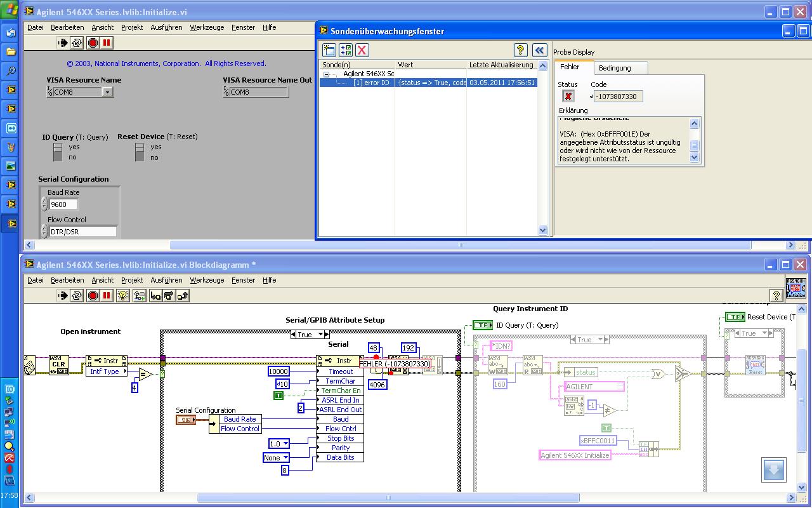
Task: Click the new probe window icon
Action: point(329,50)
